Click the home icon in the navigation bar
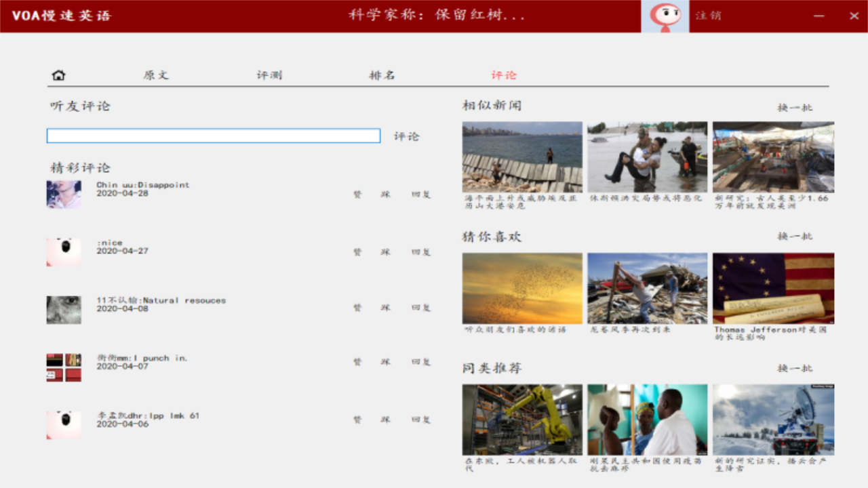The image size is (868, 488). (58, 74)
